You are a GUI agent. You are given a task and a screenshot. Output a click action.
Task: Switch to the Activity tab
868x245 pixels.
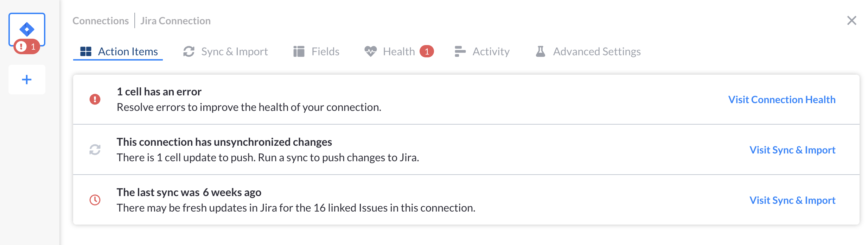click(482, 51)
